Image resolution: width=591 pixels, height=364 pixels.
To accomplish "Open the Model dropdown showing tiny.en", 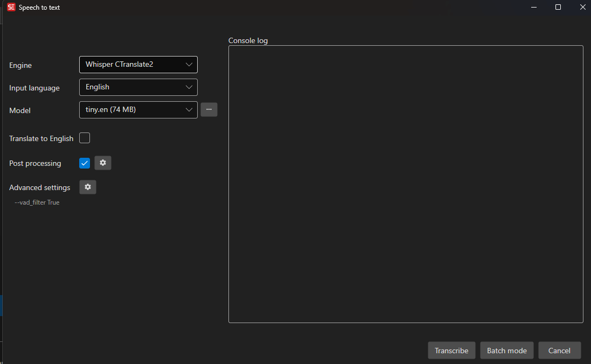I will [x=138, y=110].
